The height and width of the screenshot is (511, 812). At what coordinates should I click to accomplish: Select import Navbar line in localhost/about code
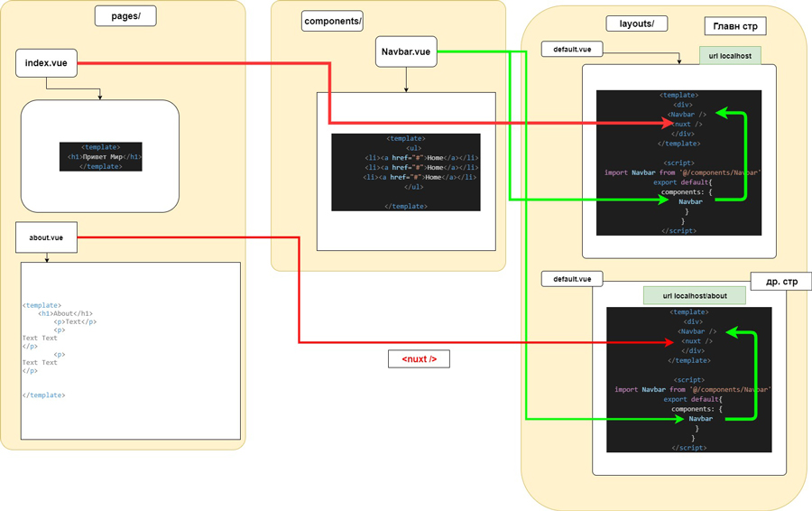coord(693,390)
